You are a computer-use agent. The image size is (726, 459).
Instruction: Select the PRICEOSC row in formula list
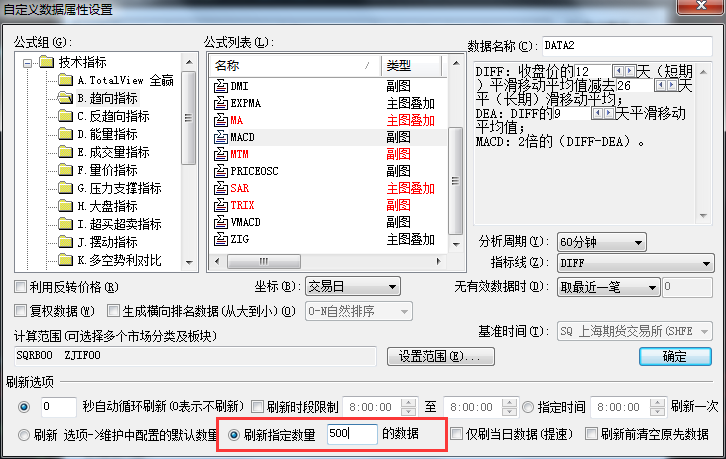tap(329, 171)
